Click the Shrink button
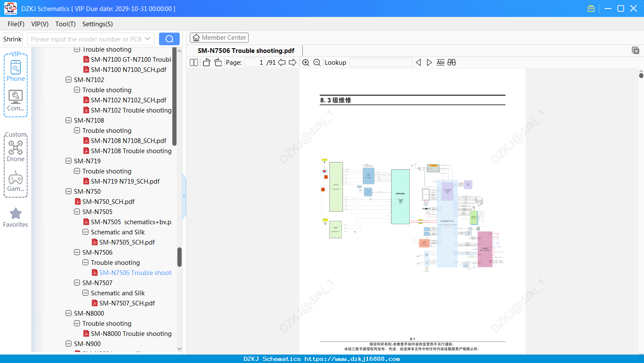Screen dimensions: 644x363 [13, 39]
